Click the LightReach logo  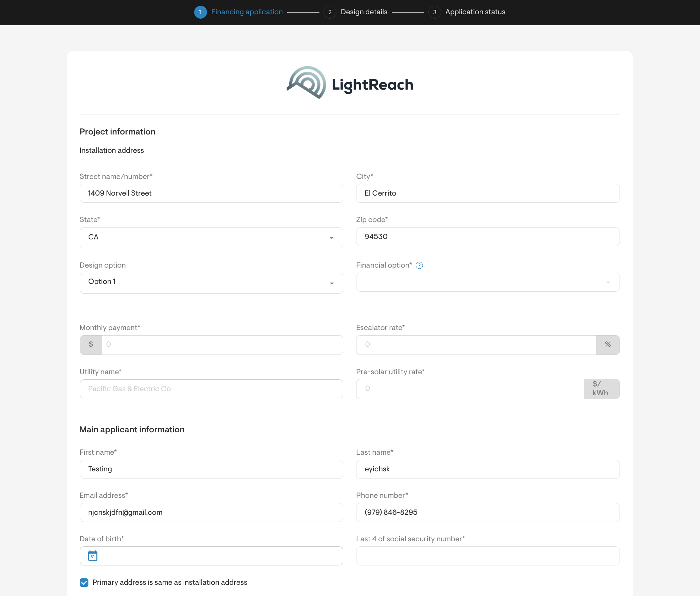350,83
